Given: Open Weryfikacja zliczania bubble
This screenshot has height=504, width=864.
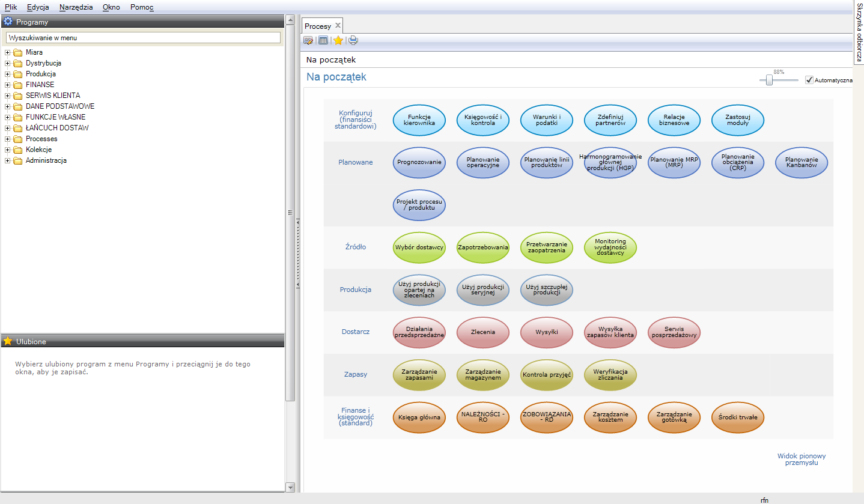Looking at the screenshot, I should tap(610, 375).
